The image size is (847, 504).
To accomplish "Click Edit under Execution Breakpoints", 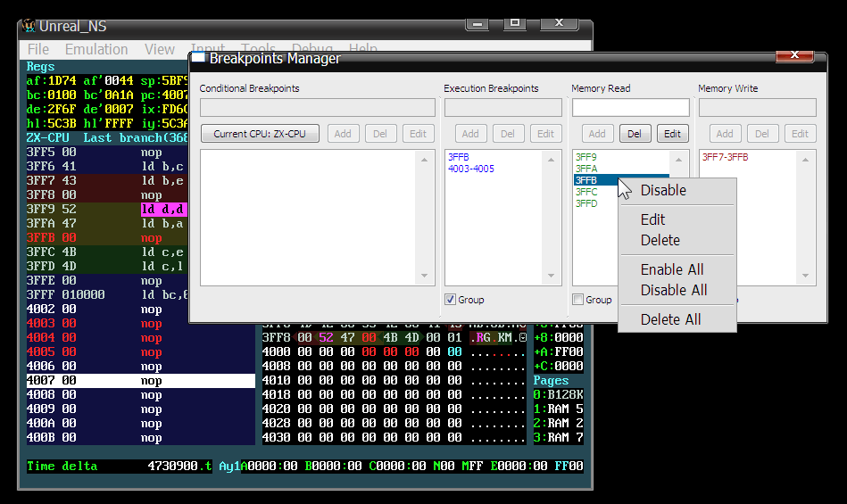I will 545,134.
